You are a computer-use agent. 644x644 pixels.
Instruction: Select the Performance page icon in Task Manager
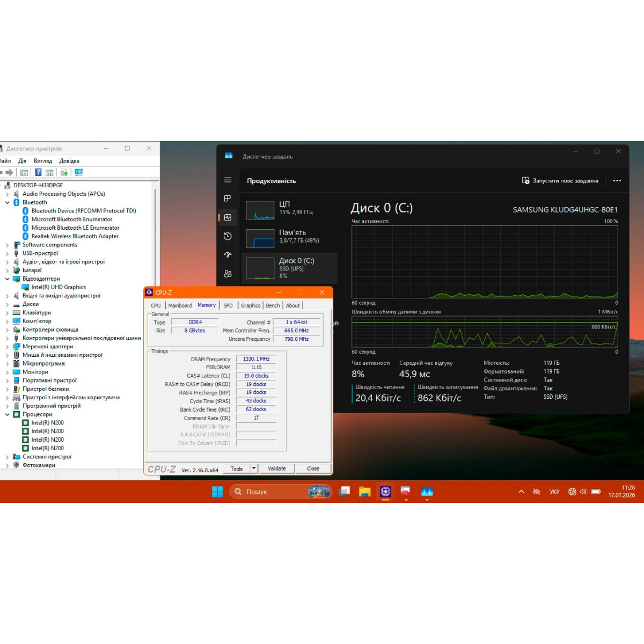228,217
